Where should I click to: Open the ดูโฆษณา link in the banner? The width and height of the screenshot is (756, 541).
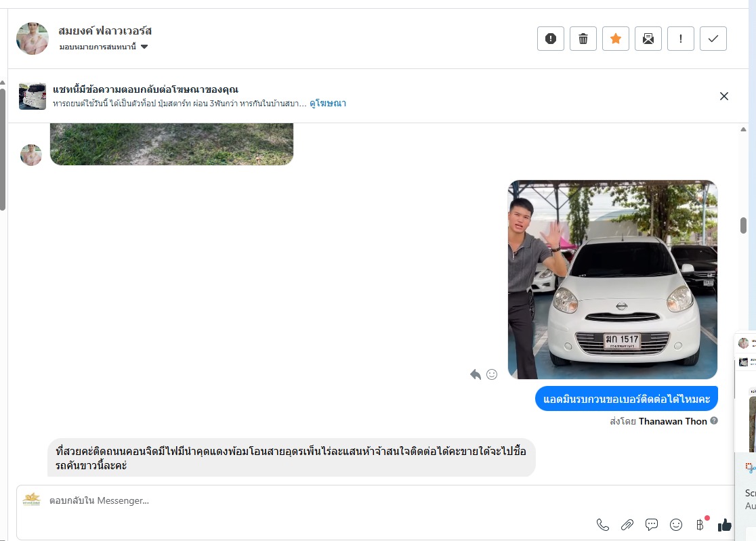click(x=328, y=103)
